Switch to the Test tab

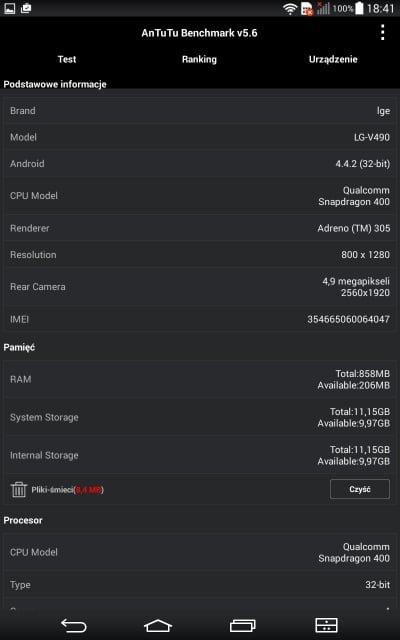pos(67,59)
